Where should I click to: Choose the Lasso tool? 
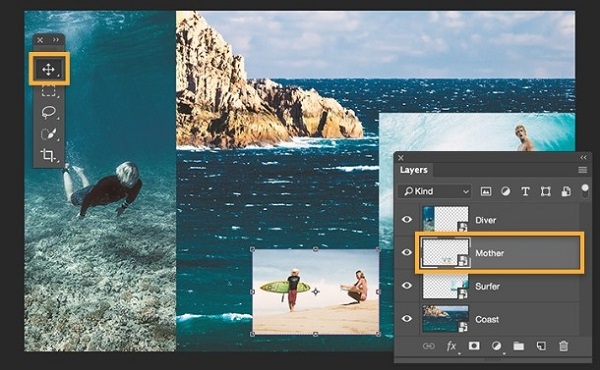click(x=49, y=112)
